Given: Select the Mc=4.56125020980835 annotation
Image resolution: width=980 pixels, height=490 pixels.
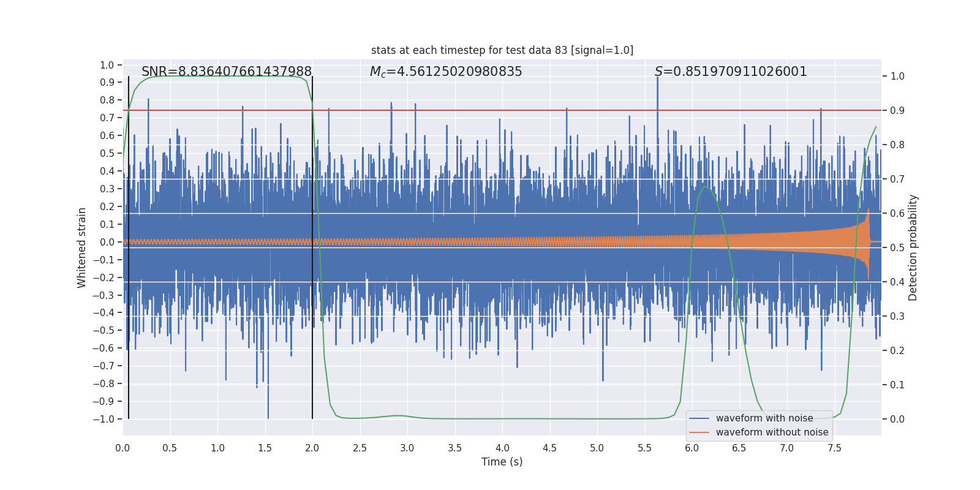Looking at the screenshot, I should tap(446, 72).
